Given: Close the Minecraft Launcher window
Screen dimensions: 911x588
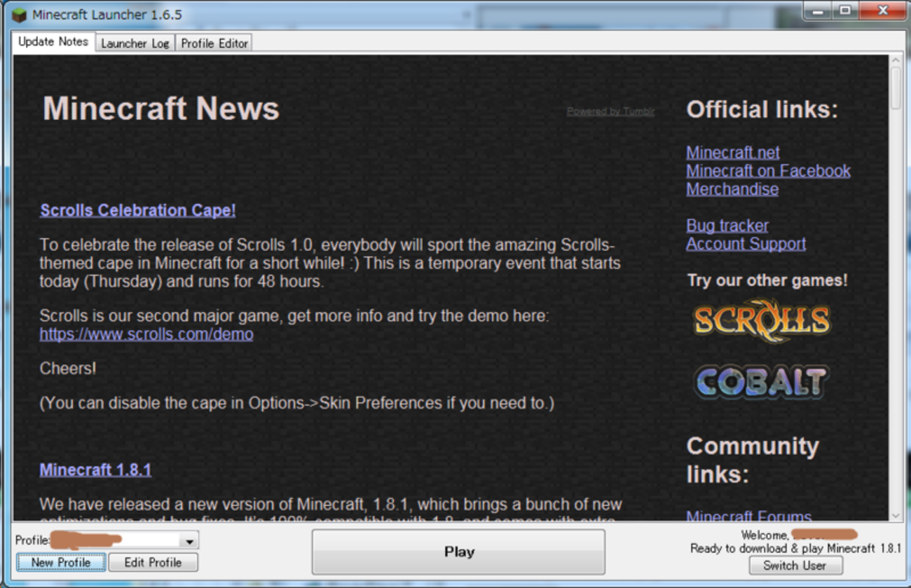Looking at the screenshot, I should coord(882,11).
